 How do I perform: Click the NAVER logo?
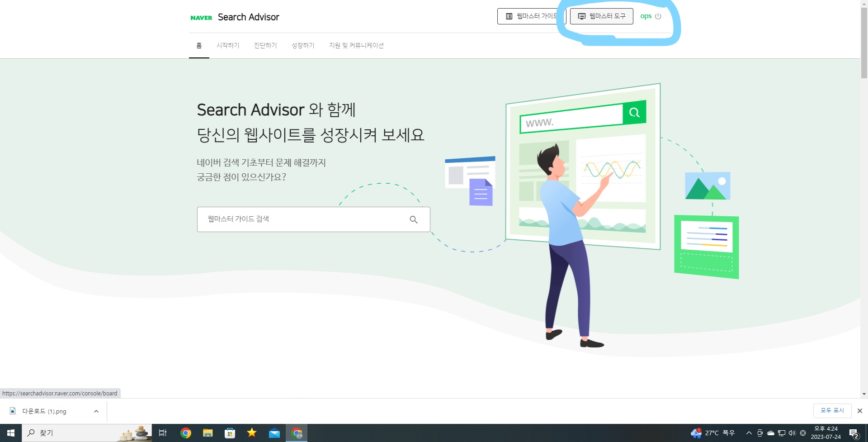pyautogui.click(x=201, y=18)
